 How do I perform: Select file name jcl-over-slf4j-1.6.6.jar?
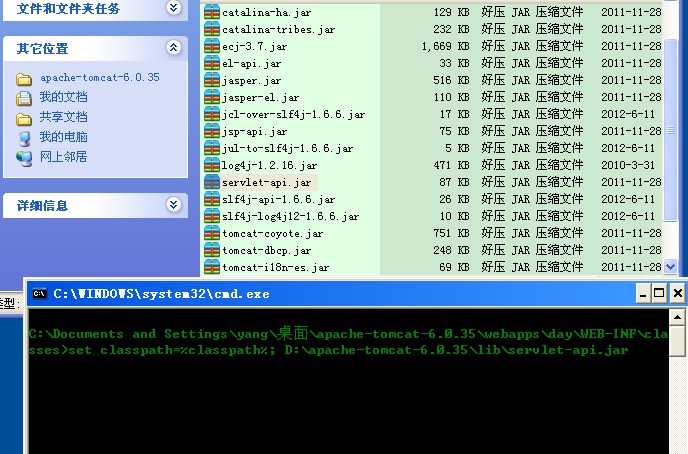coord(294,114)
